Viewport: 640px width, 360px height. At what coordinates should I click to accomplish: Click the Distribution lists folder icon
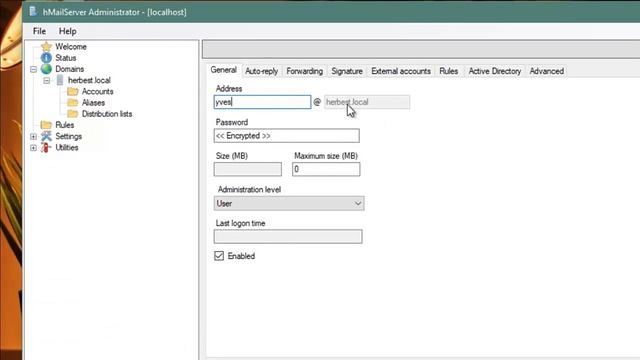pos(73,114)
